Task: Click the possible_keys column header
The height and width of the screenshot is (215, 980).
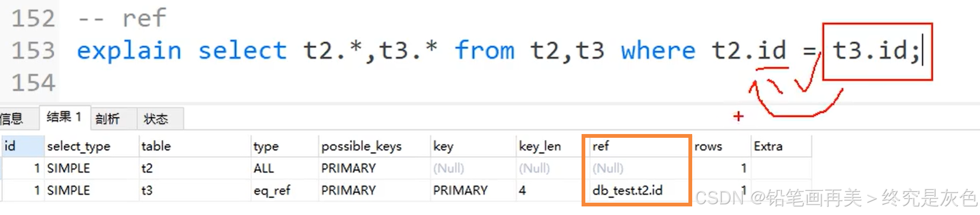Action: (374, 146)
